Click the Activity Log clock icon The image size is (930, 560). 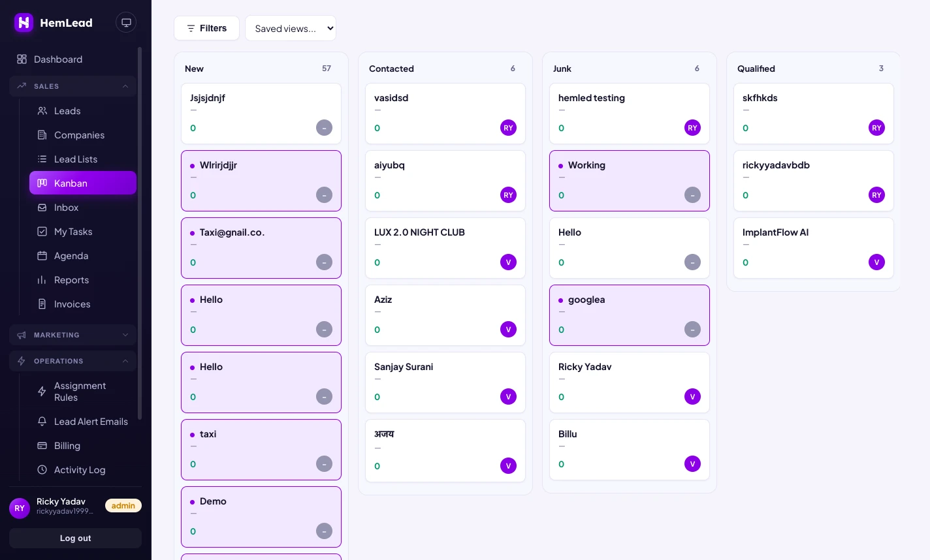pos(42,470)
